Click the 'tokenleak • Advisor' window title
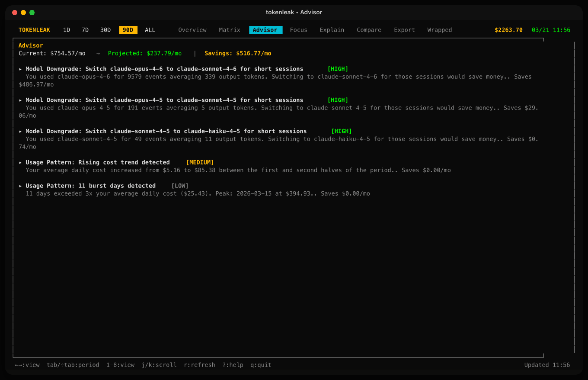Viewport: 588px width, 380px height. point(294,12)
